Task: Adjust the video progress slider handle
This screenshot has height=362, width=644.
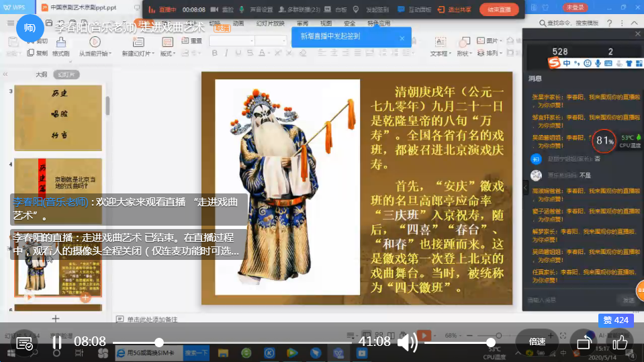Action: coord(159,343)
